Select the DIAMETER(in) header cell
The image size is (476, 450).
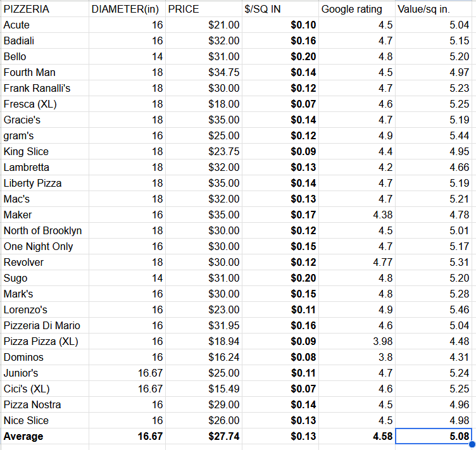[x=127, y=9]
